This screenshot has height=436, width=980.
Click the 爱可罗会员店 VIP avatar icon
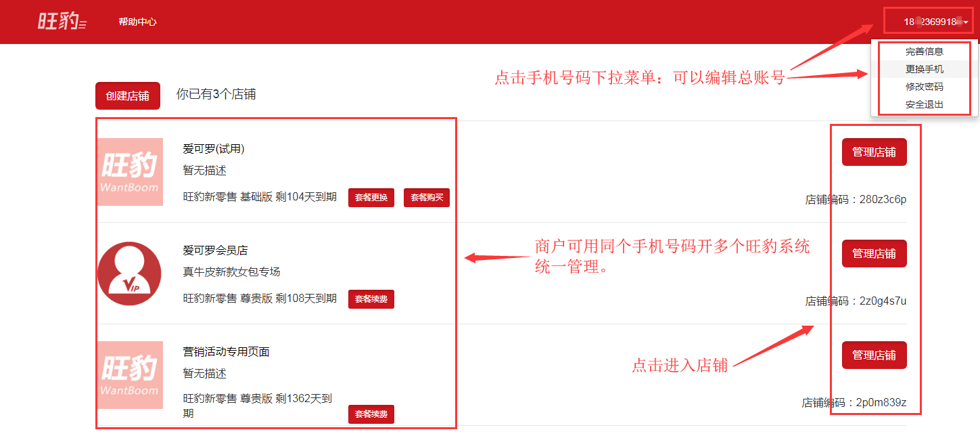coord(130,274)
